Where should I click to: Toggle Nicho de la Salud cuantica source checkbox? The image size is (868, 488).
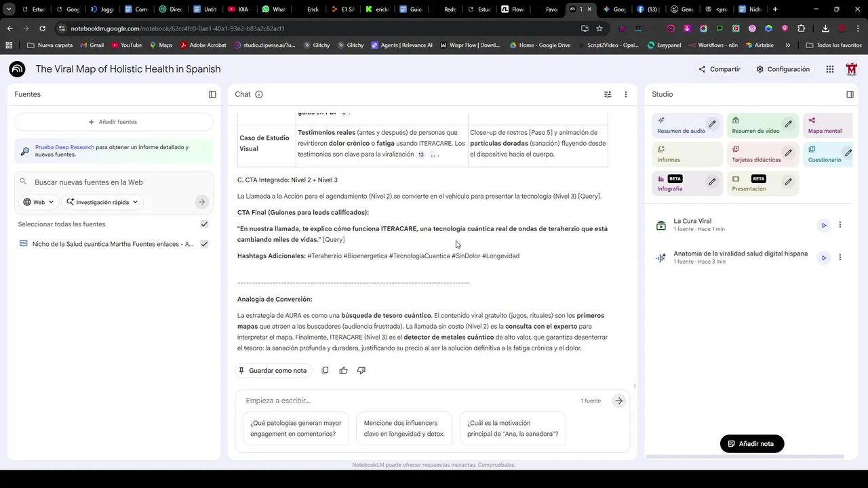pos(204,244)
